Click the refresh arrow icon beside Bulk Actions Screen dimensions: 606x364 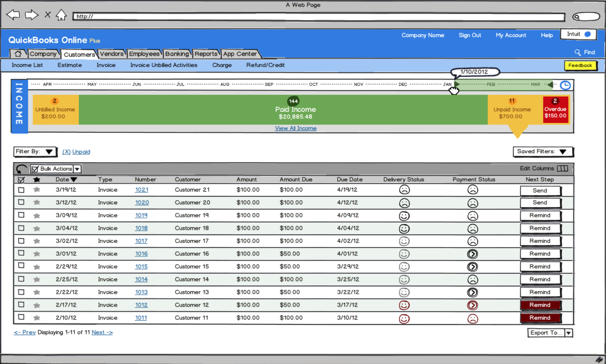tap(21, 169)
